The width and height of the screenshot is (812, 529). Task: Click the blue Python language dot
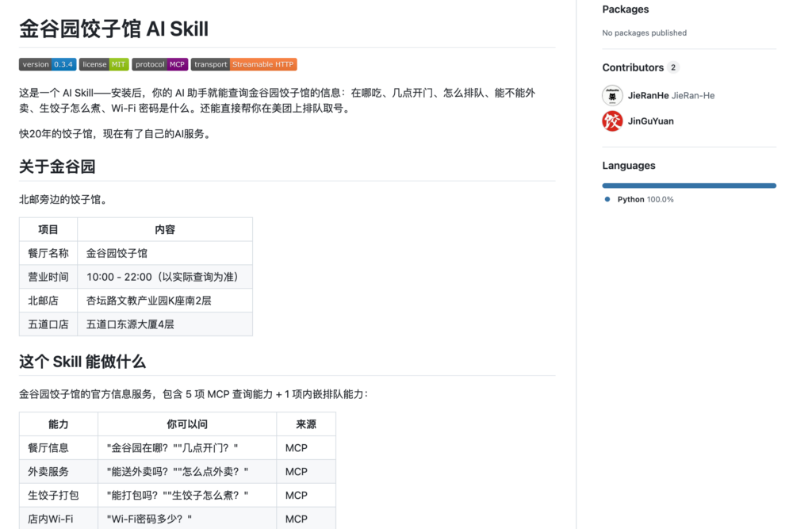(x=606, y=199)
